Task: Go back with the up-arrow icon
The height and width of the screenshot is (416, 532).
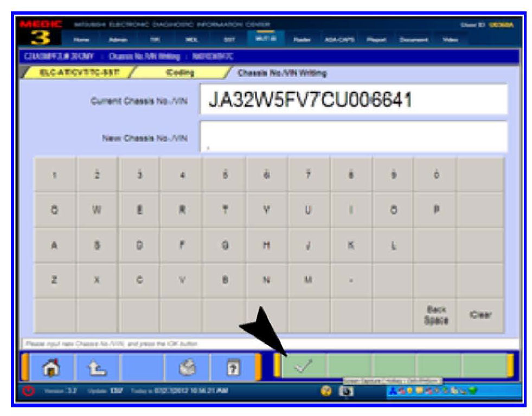Action: (x=97, y=368)
